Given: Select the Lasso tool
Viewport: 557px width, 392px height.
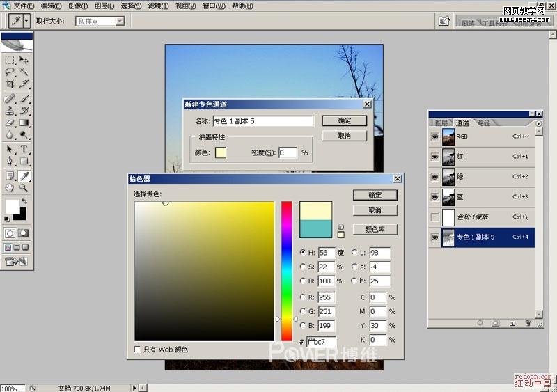Looking at the screenshot, I should click(x=10, y=72).
